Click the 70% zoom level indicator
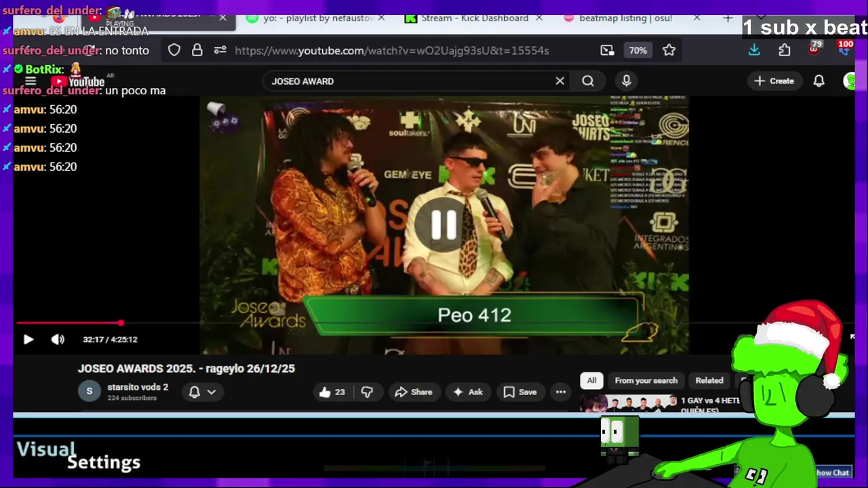 [637, 50]
